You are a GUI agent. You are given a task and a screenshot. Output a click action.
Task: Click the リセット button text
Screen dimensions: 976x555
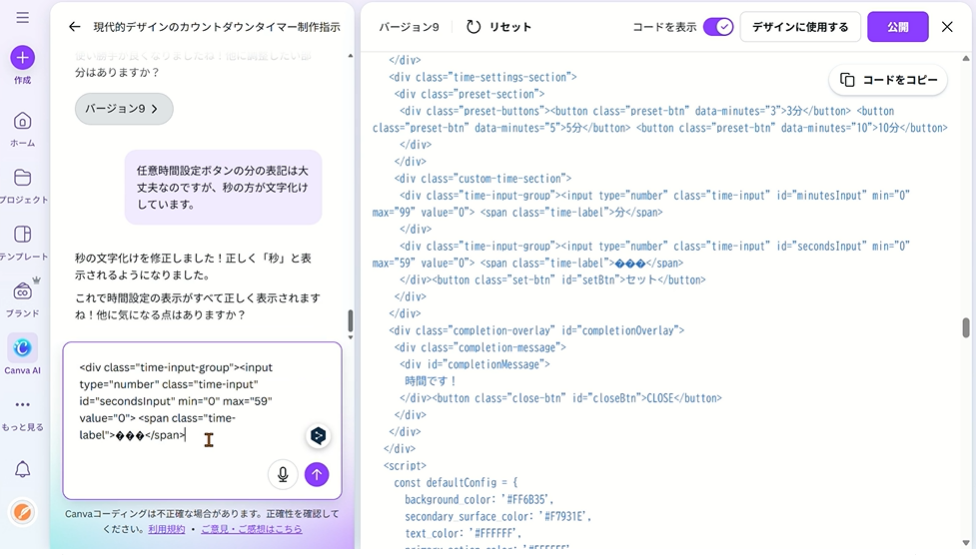(510, 27)
